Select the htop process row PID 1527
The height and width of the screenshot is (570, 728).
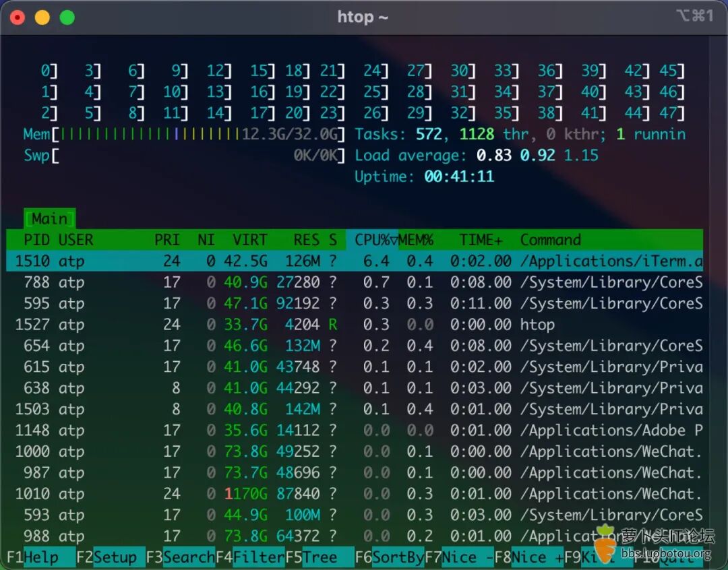355,324
